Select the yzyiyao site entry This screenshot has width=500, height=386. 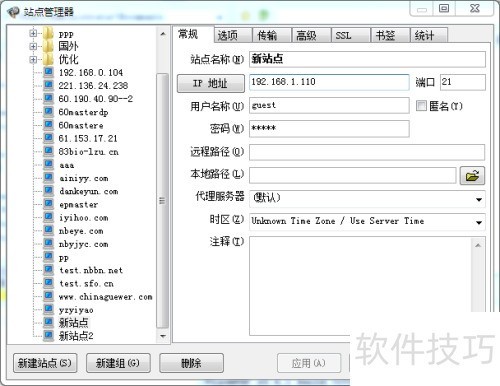[76, 310]
